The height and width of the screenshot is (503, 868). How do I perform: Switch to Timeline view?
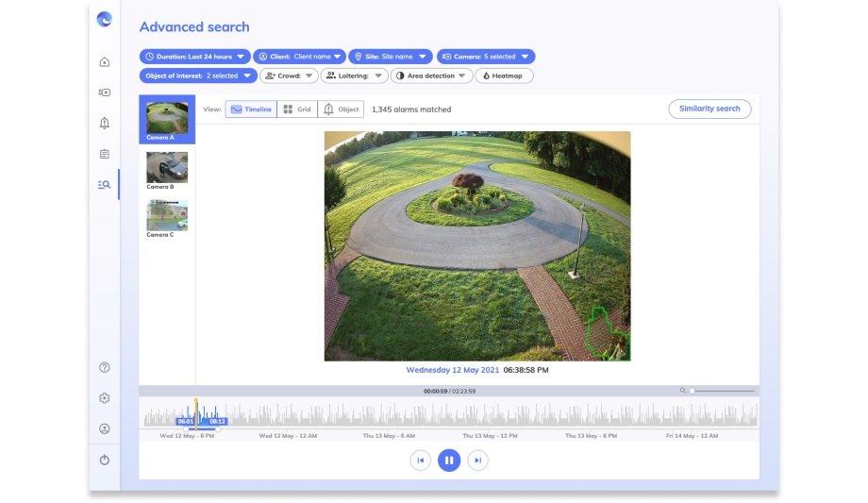pyautogui.click(x=251, y=109)
